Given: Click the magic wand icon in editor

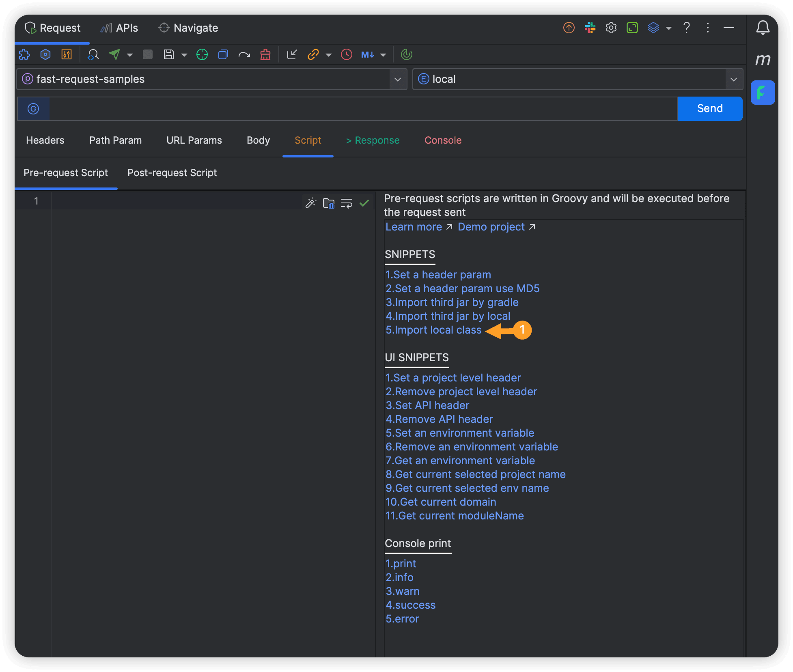Looking at the screenshot, I should coord(310,203).
